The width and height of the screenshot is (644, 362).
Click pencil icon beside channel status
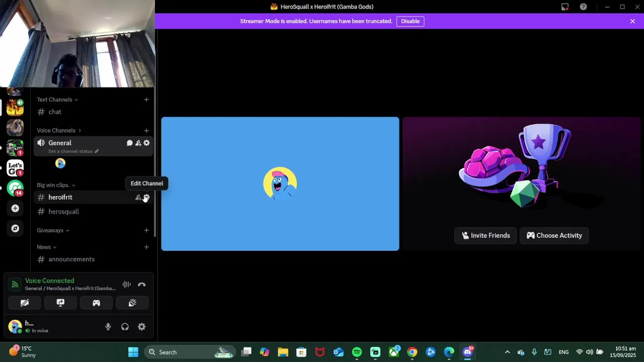[x=97, y=151]
